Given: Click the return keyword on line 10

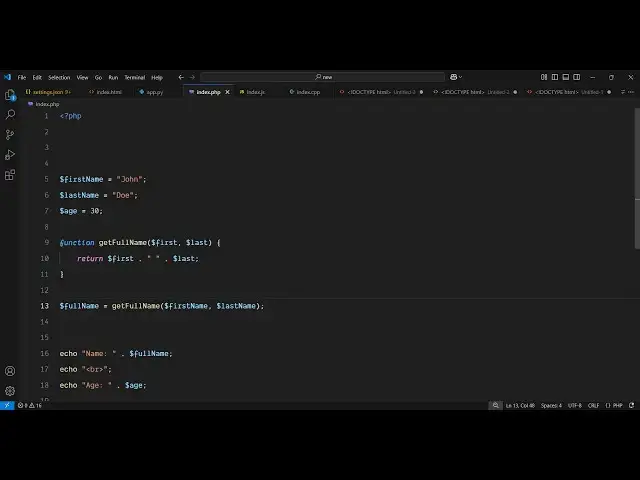Looking at the screenshot, I should 90,258.
